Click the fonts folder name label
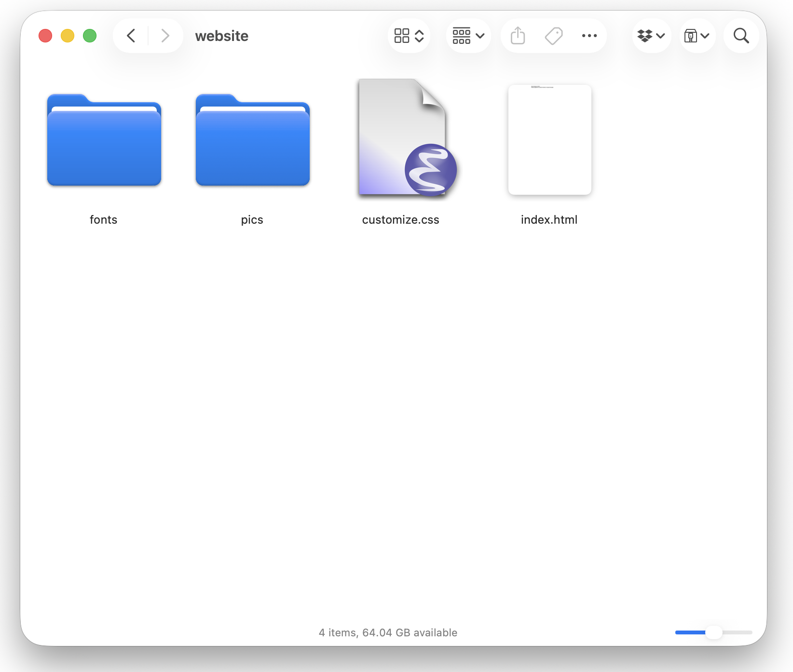Screen dimensions: 793x672 [x=103, y=220]
